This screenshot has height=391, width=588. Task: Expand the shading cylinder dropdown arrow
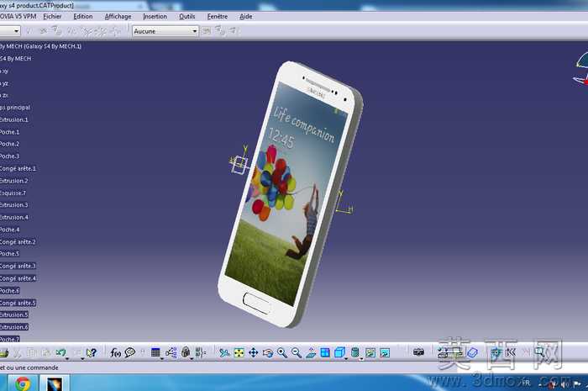(x=361, y=359)
